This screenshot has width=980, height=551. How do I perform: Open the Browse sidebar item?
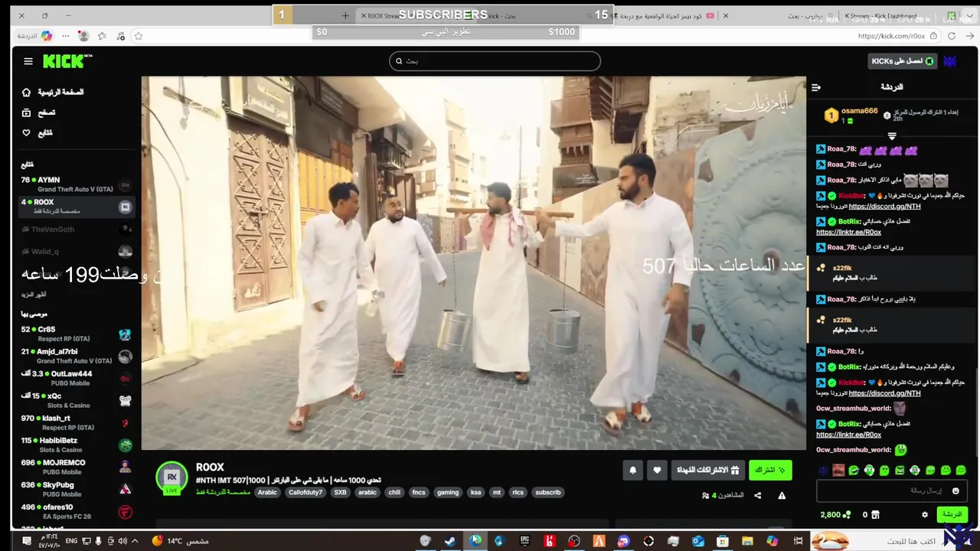(38, 112)
